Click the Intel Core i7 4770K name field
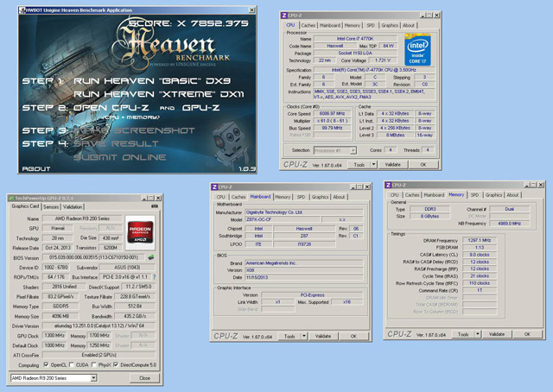The height and width of the screenshot is (392, 553). point(355,39)
